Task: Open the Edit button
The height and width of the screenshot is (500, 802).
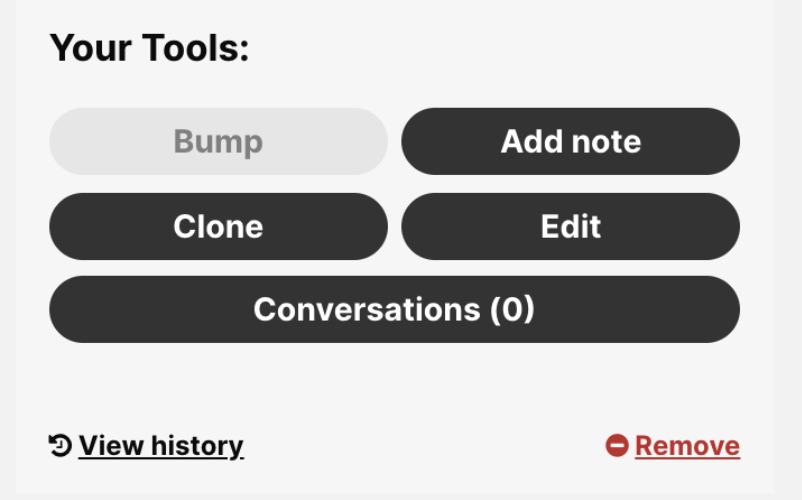Action: click(570, 226)
